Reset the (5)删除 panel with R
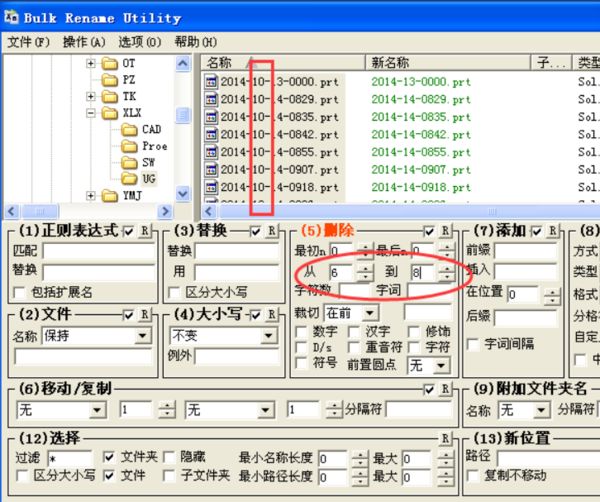Image resolution: width=600 pixels, height=502 pixels. tap(445, 231)
